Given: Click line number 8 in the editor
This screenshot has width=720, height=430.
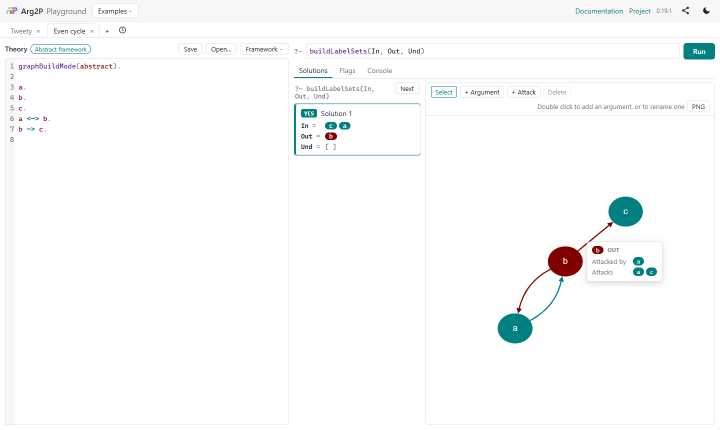Looking at the screenshot, I should tap(12, 140).
